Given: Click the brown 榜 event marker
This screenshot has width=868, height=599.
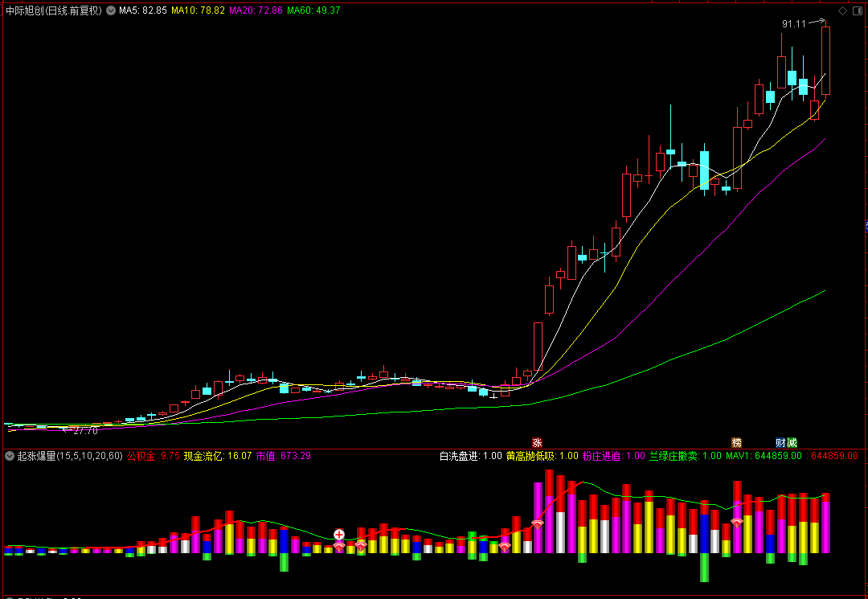Looking at the screenshot, I should click(736, 443).
